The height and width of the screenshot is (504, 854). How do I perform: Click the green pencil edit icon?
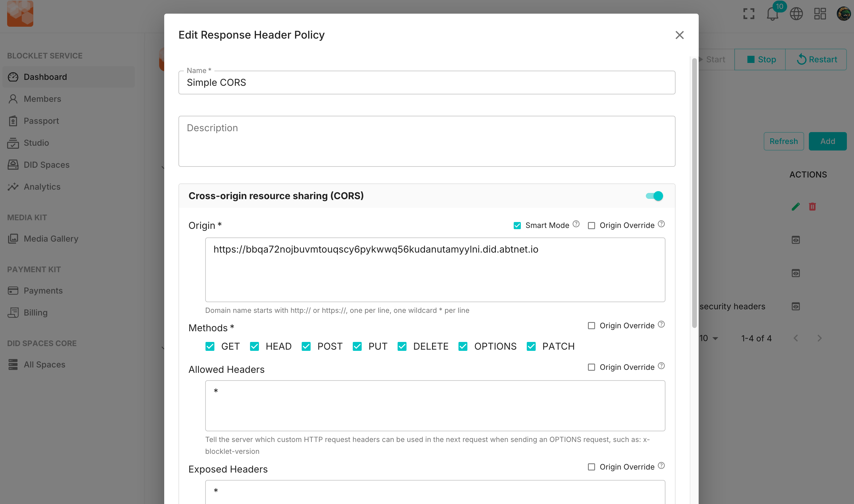click(x=796, y=207)
